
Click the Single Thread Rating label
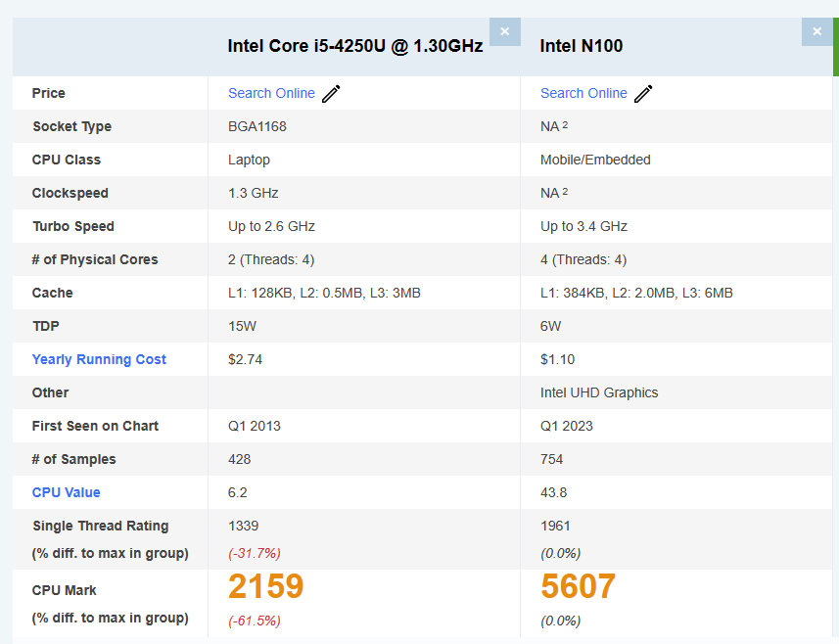(x=101, y=526)
